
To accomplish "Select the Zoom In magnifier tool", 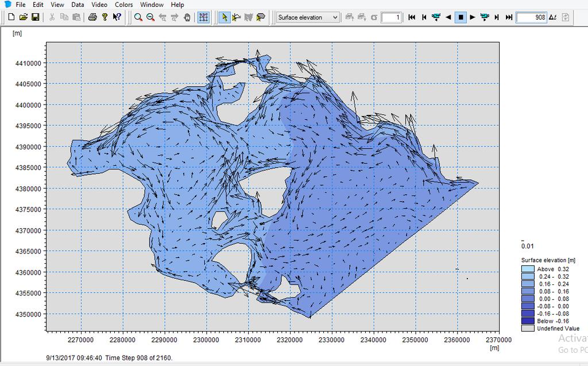I will coord(138,17).
